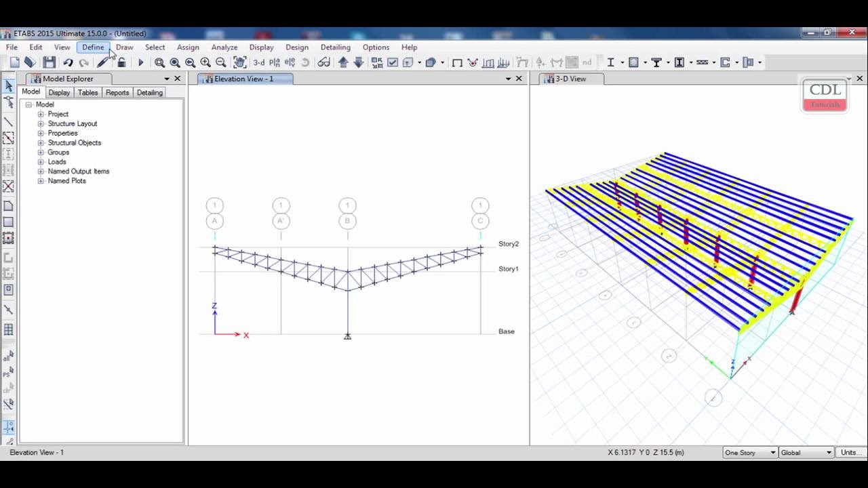The width and height of the screenshot is (868, 488).
Task: Toggle the Snap to Points sidebar icon
Action: 9,428
